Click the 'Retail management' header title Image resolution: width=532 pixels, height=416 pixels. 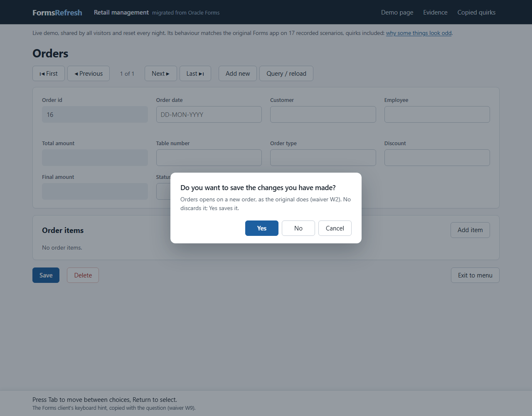click(121, 12)
